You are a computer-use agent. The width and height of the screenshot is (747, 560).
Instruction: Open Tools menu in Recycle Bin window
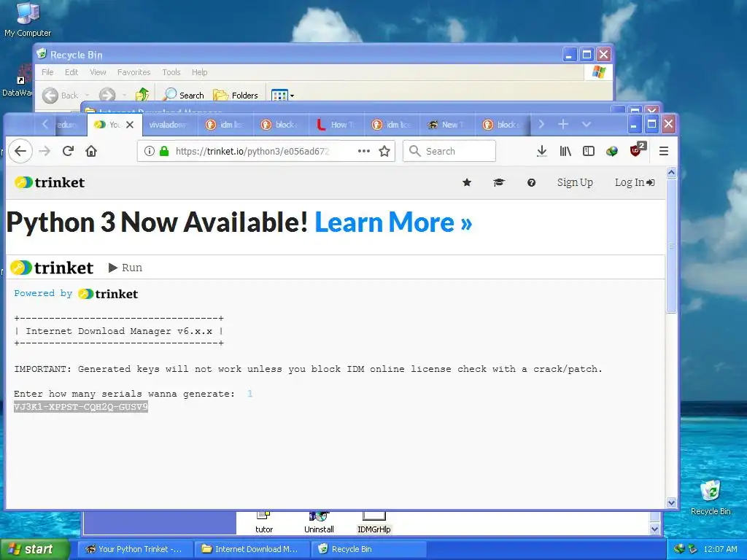(171, 72)
